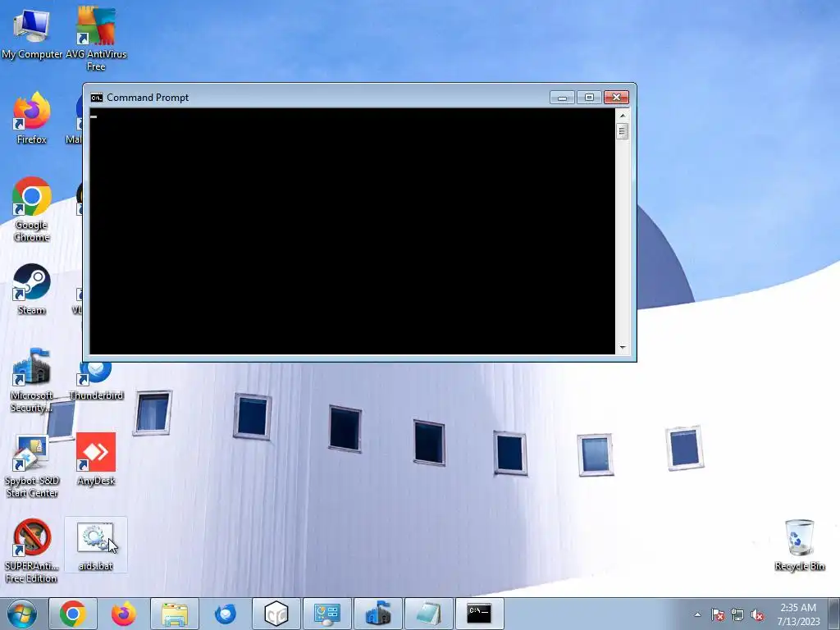Show hidden system tray icons

pos(697,614)
